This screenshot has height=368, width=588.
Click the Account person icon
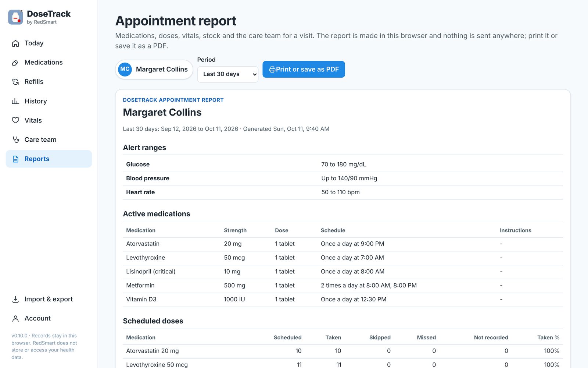(x=15, y=318)
